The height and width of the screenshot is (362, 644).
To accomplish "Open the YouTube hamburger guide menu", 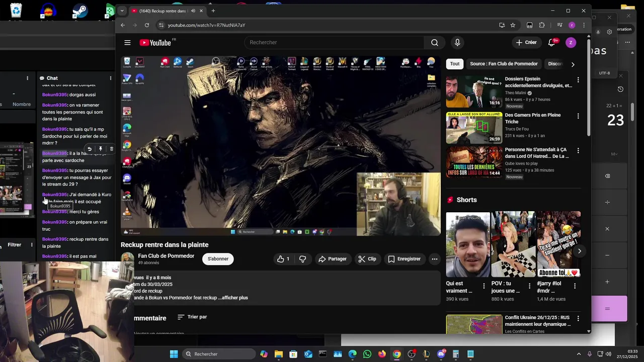I will pos(127,43).
